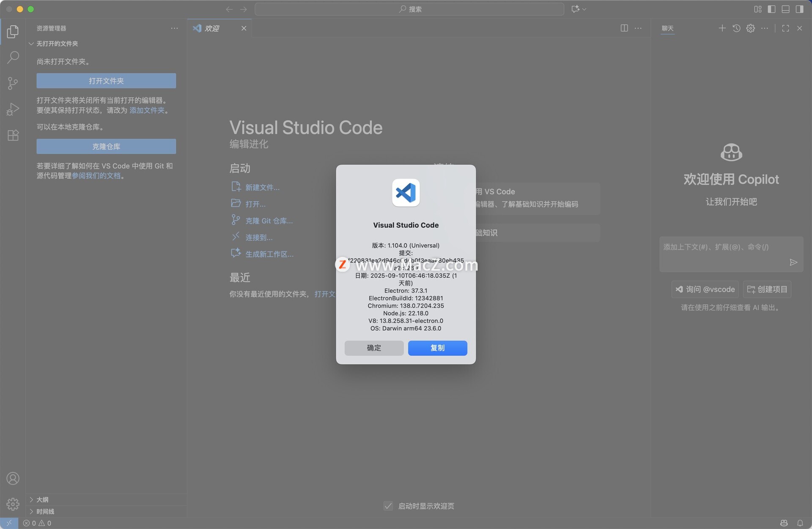Open editor more actions menu

638,28
